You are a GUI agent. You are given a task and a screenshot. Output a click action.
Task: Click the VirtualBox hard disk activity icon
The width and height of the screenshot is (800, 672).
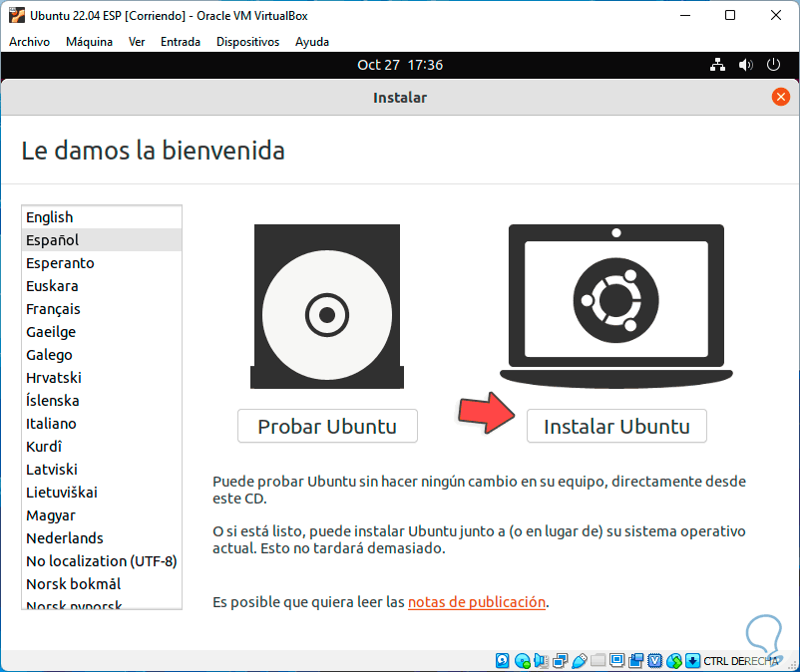click(x=503, y=661)
